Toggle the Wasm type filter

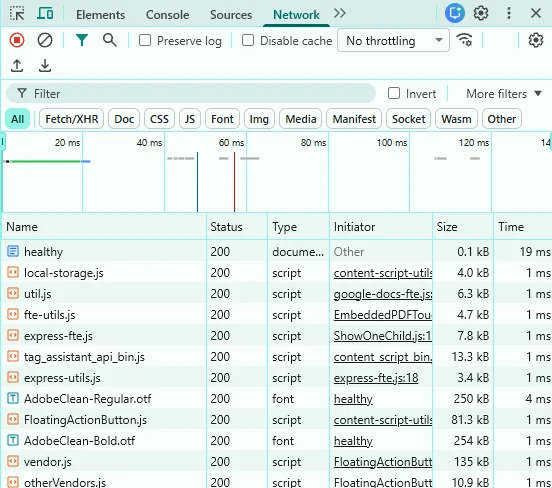click(456, 119)
